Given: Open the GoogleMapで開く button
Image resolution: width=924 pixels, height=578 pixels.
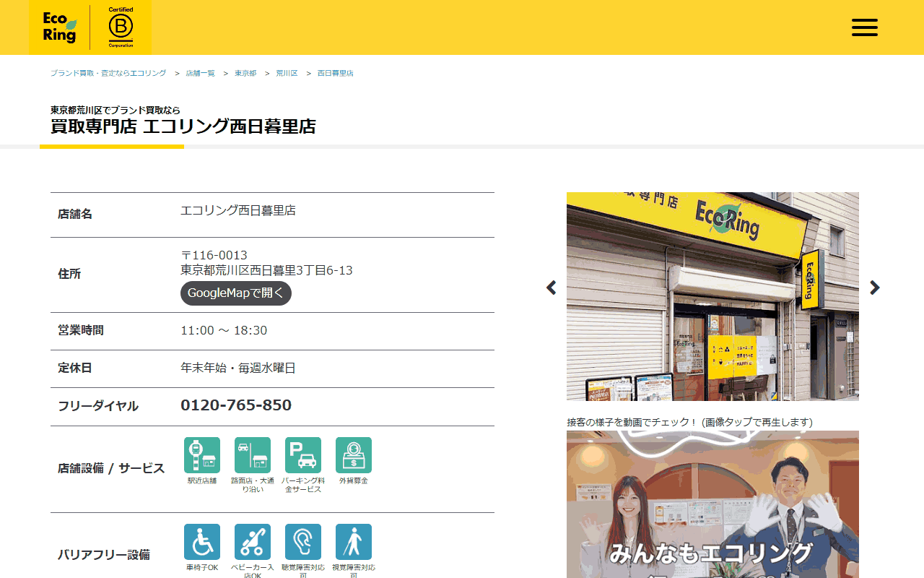Looking at the screenshot, I should pyautogui.click(x=236, y=293).
